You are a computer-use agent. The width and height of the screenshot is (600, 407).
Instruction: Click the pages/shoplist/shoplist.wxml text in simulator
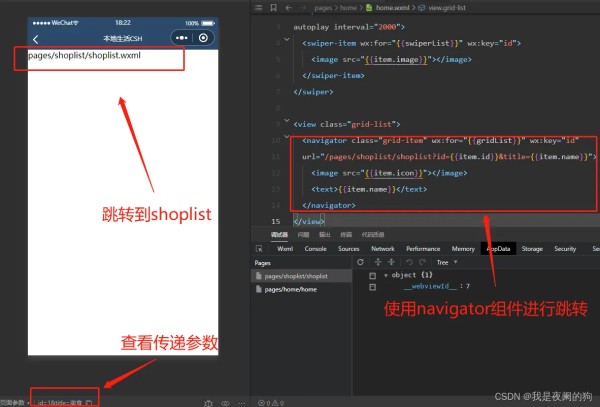[x=84, y=55]
